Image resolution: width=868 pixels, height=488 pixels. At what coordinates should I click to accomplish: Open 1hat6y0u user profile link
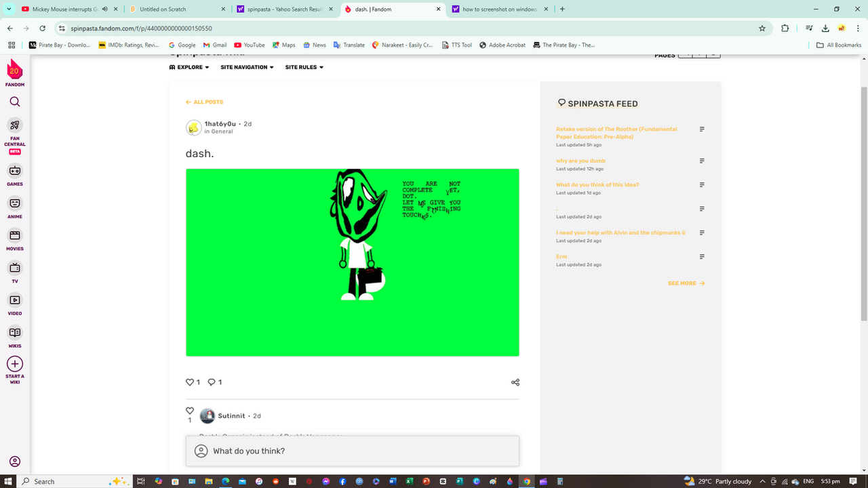[220, 124]
